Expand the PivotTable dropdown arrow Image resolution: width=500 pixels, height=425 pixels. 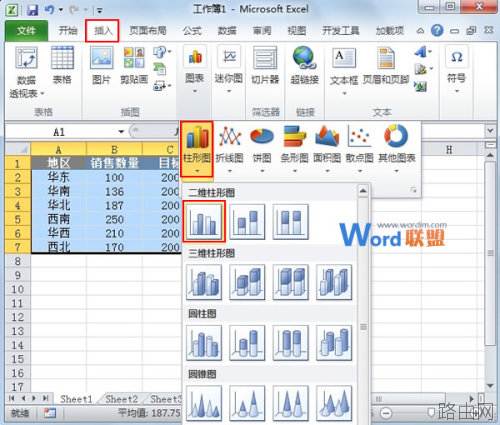pos(42,94)
